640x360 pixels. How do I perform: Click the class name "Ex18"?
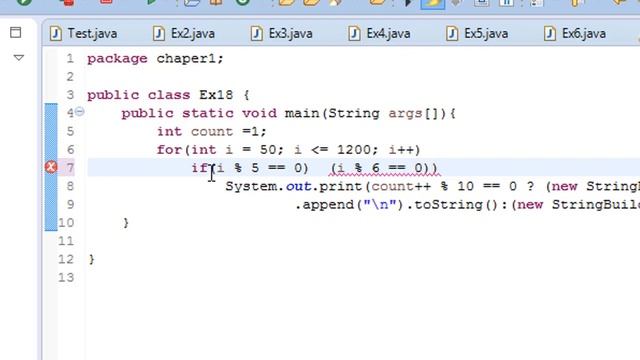[216, 95]
